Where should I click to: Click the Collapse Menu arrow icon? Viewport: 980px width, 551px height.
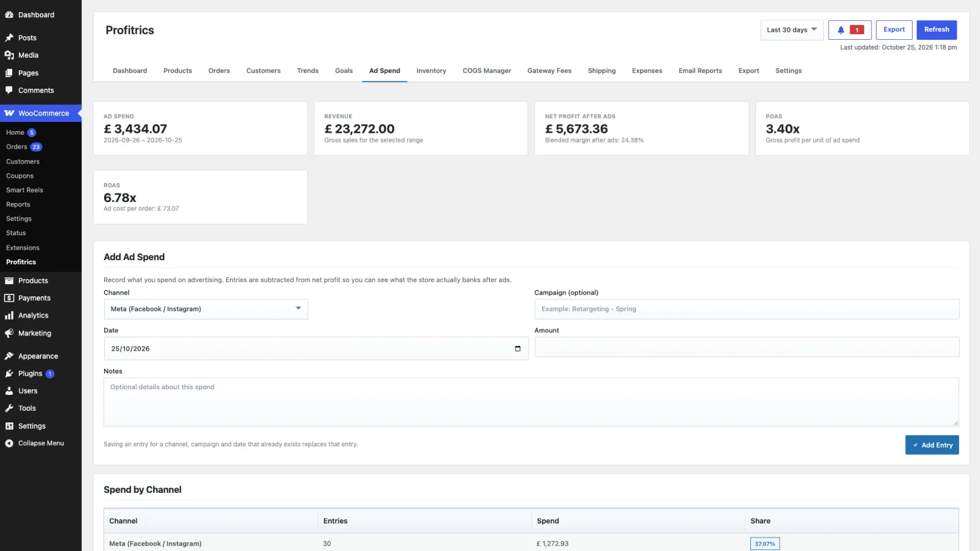[9, 443]
